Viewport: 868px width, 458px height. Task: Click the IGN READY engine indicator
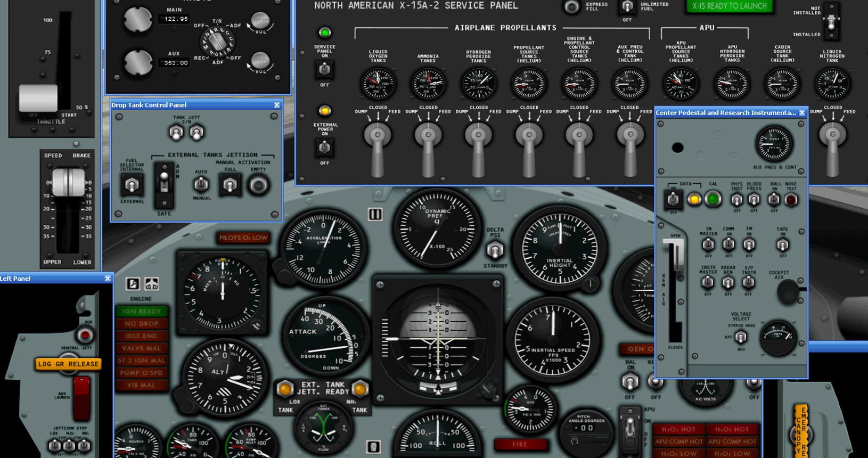pos(142,311)
